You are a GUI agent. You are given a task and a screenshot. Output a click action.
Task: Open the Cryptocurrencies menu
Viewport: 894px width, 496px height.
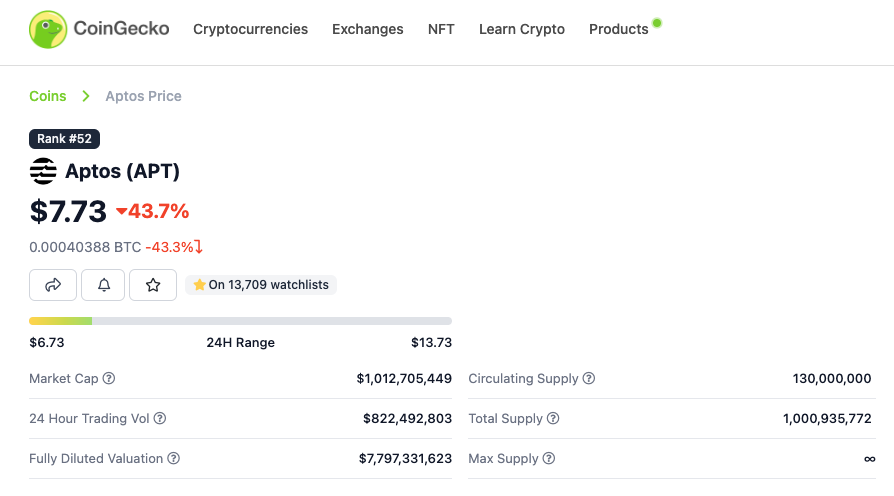pyautogui.click(x=250, y=30)
